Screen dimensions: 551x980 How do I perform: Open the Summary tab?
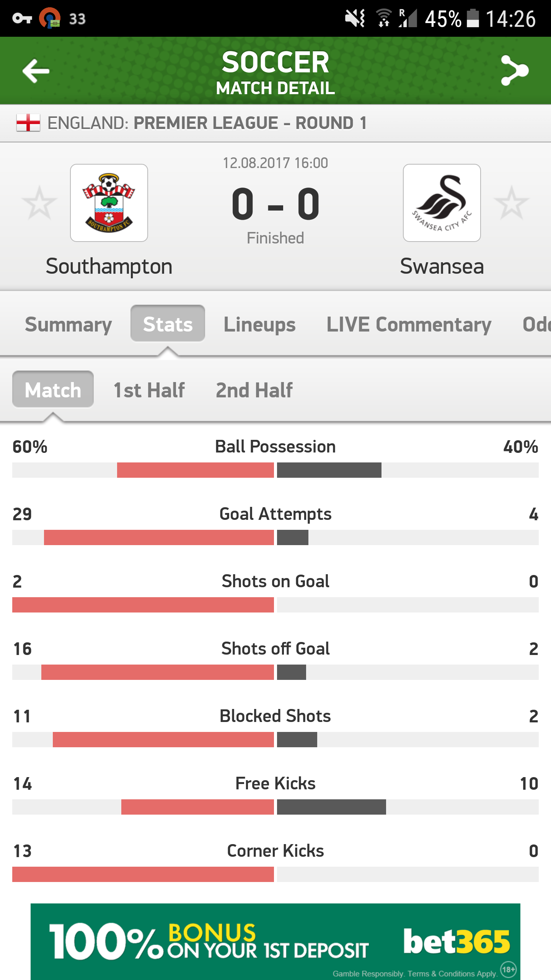pyautogui.click(x=68, y=324)
